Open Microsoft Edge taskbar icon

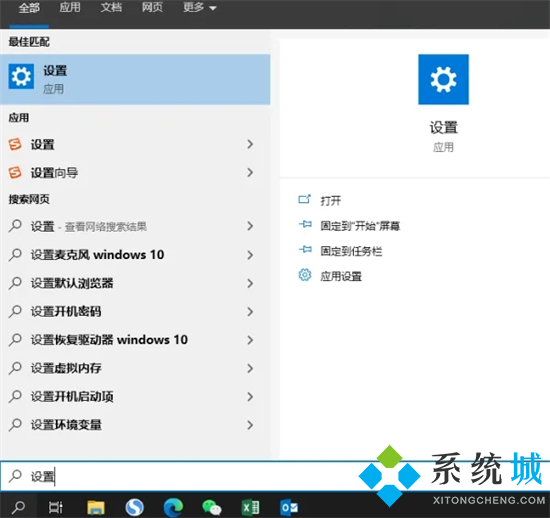(173, 507)
